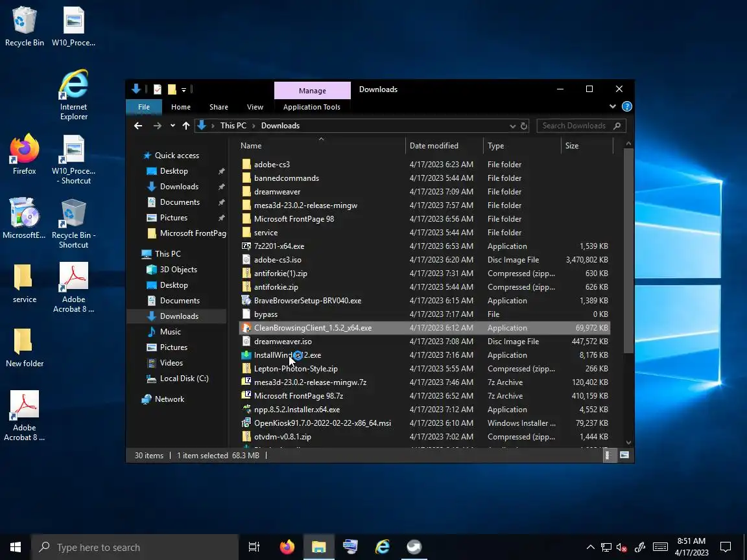Screen dimensions: 747x560
Task: Select the adobe-cs3.iso file
Action: coord(278,260)
